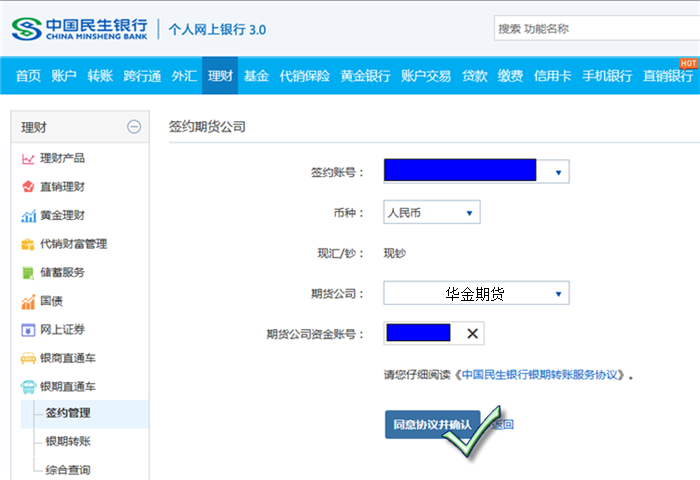Click the 期货公司资金账号 input field

coord(433,334)
